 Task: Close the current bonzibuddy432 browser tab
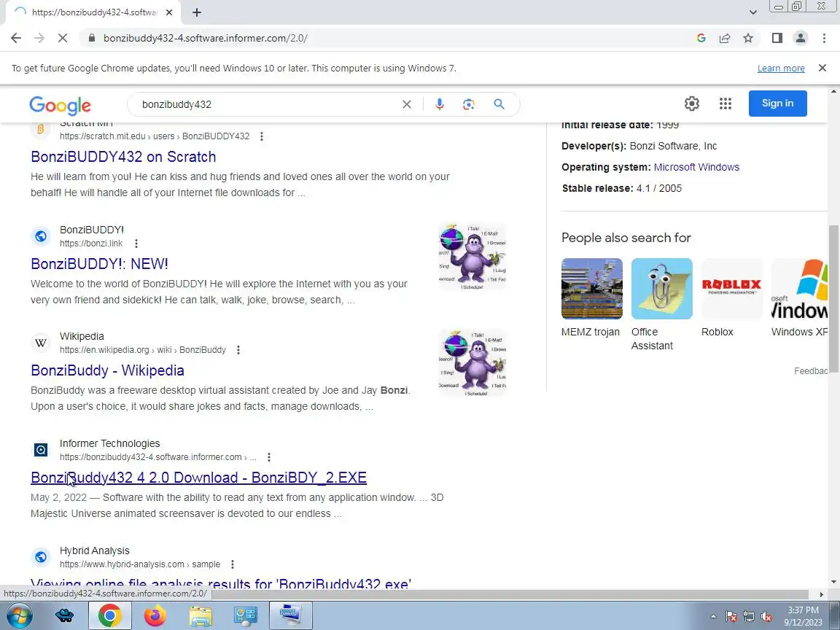click(169, 12)
